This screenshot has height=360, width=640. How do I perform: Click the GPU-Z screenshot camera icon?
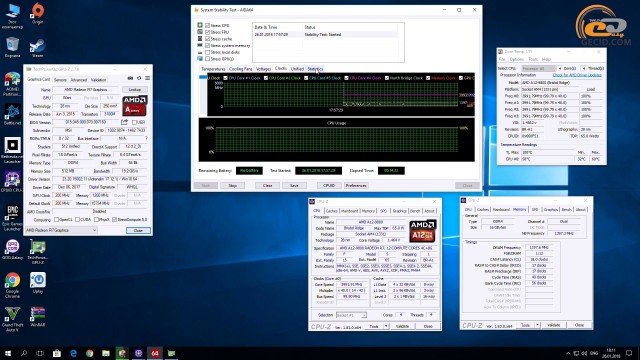click(x=130, y=78)
